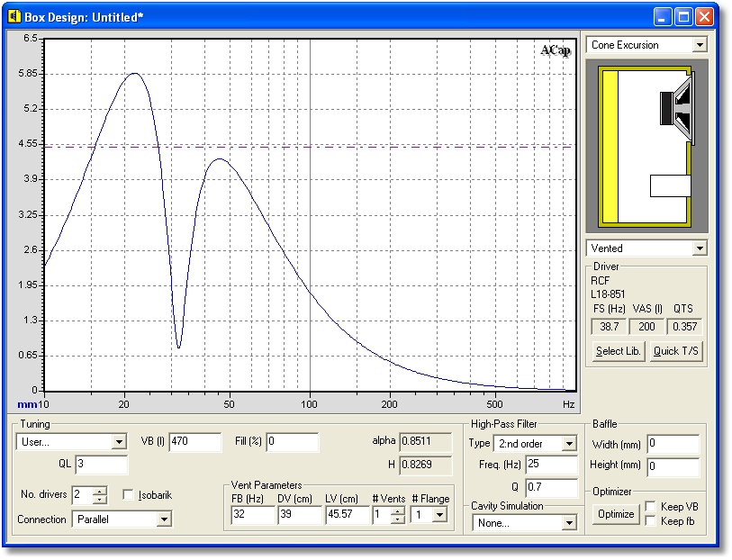Click the enclosure diagram preview image

point(646,146)
